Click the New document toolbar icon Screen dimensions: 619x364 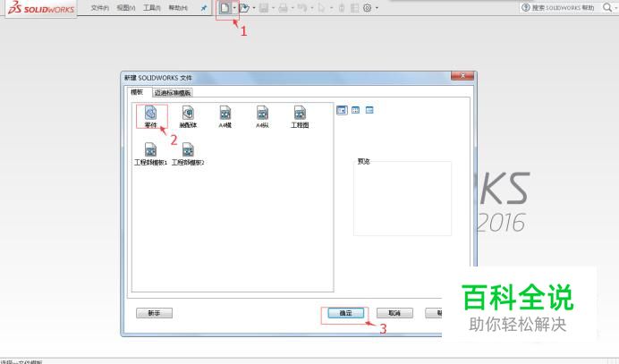225,7
